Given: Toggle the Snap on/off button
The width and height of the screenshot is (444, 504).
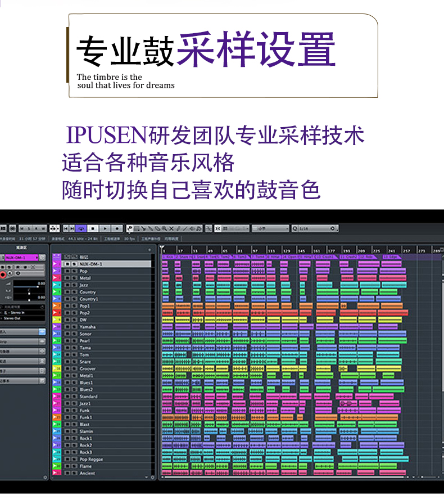Looking at the screenshot, I should click(218, 228).
